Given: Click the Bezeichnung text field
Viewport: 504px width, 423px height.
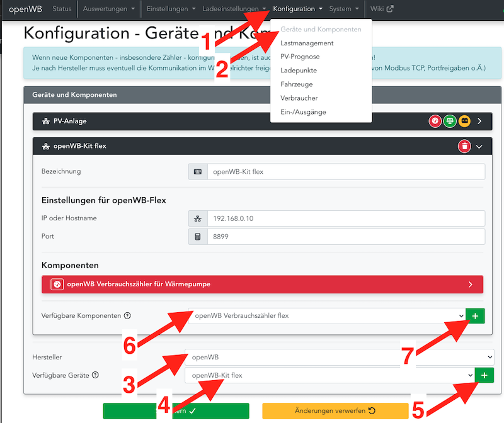Looking at the screenshot, I should (x=346, y=171).
